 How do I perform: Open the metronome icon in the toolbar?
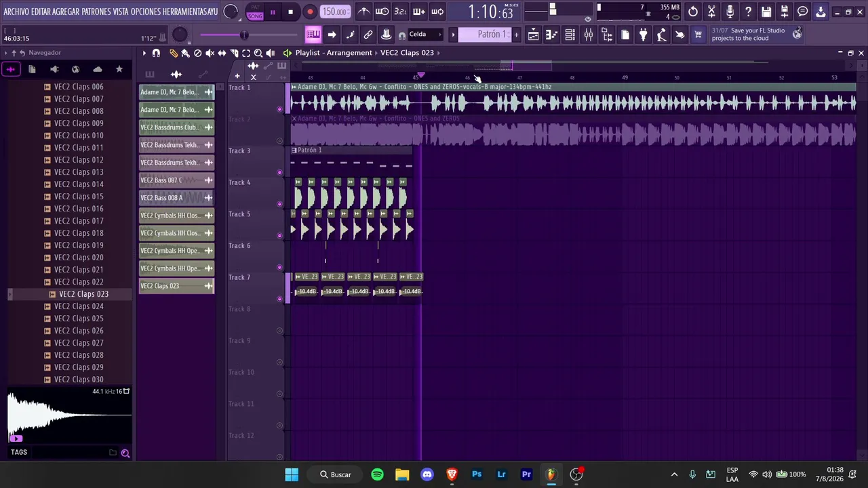[x=364, y=12]
